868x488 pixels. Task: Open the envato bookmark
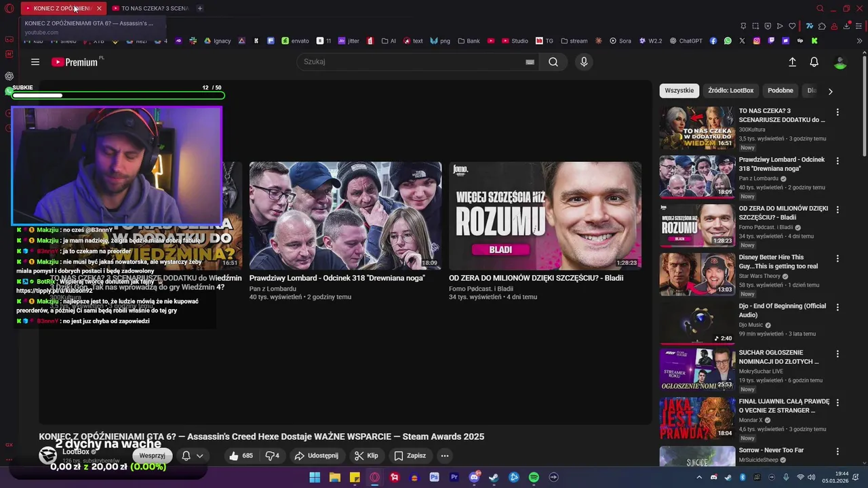(x=295, y=41)
